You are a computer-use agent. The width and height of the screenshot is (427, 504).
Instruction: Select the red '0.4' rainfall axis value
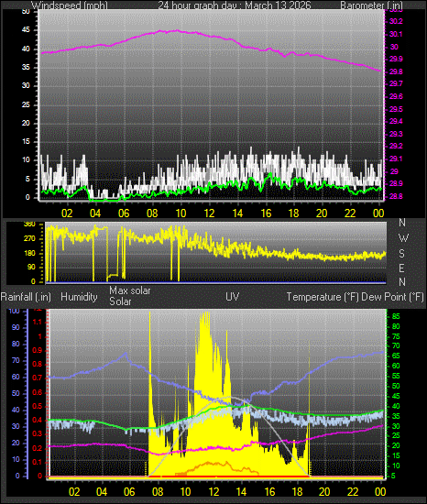click(x=38, y=420)
